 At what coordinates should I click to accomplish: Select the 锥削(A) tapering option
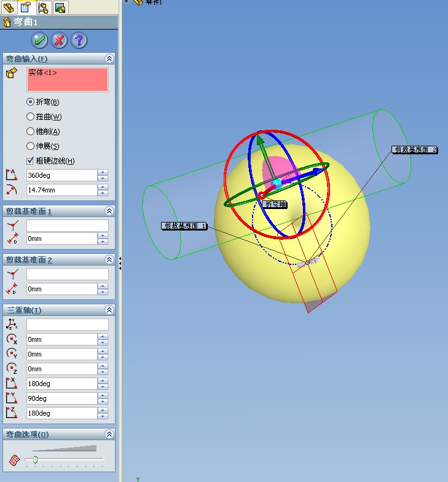(x=30, y=132)
